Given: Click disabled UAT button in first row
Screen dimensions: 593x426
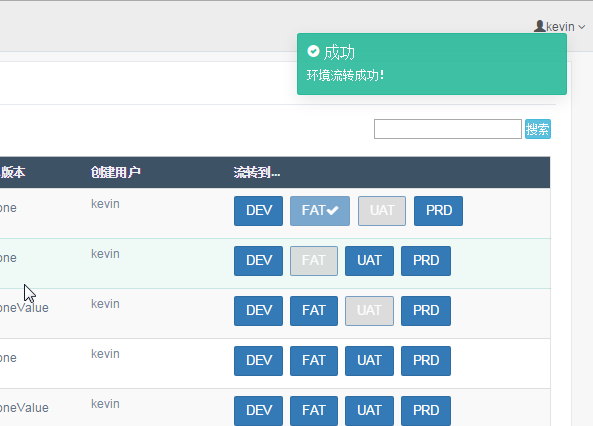Looking at the screenshot, I should 382,211.
